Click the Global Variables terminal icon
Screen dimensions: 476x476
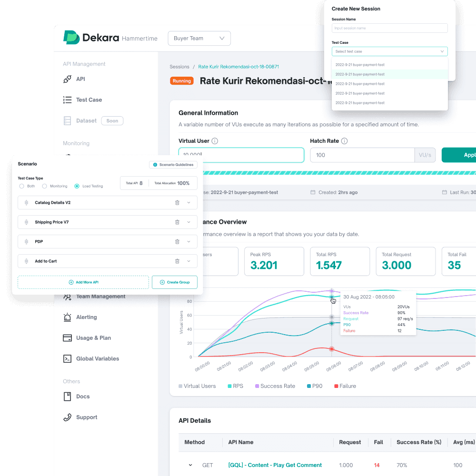68,358
